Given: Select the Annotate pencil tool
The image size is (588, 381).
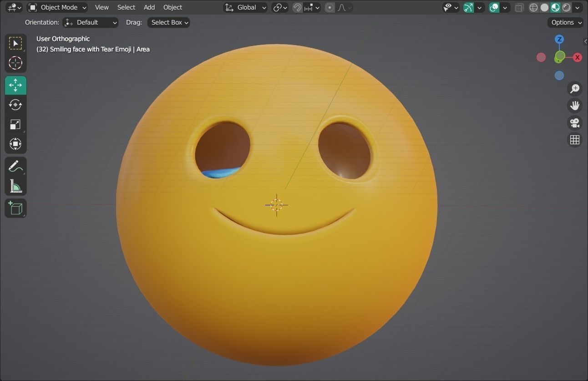Looking at the screenshot, I should 15,166.
